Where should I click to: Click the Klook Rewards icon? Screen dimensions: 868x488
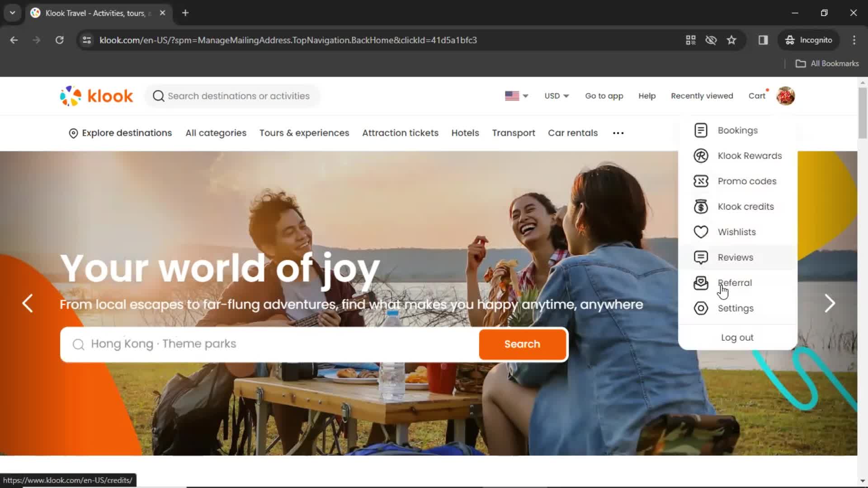pyautogui.click(x=701, y=155)
